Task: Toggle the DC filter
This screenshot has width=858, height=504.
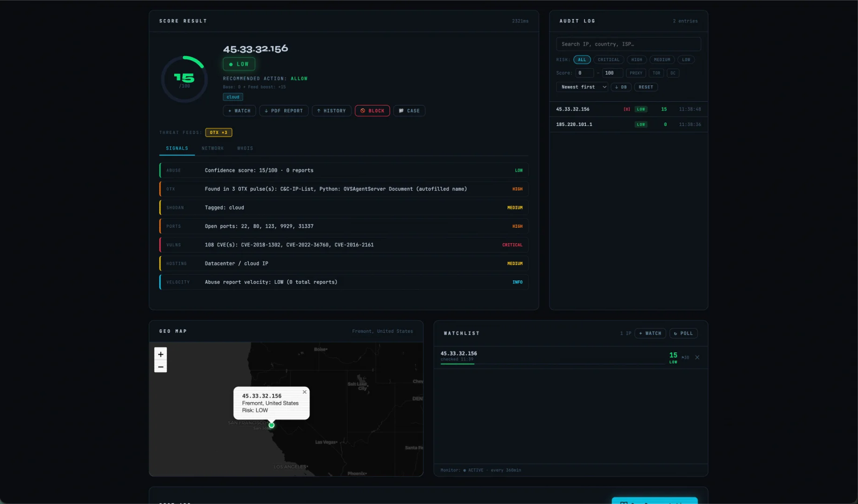Action: pyautogui.click(x=673, y=73)
